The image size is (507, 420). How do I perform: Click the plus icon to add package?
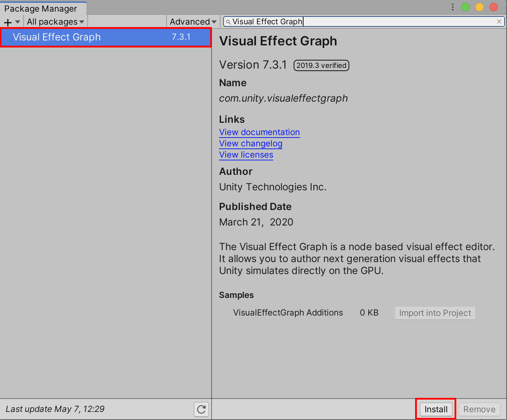pyautogui.click(x=8, y=22)
